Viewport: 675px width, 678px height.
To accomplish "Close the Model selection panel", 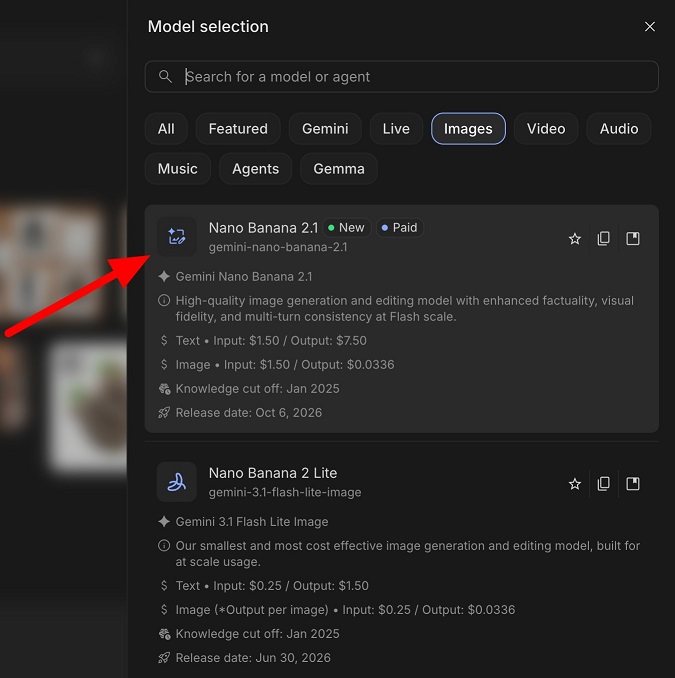I will point(649,27).
